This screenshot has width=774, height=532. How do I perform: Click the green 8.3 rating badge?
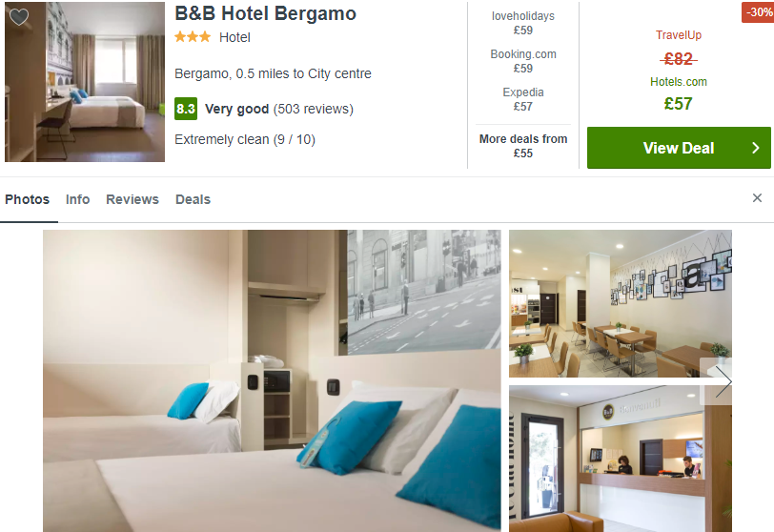coord(186,109)
